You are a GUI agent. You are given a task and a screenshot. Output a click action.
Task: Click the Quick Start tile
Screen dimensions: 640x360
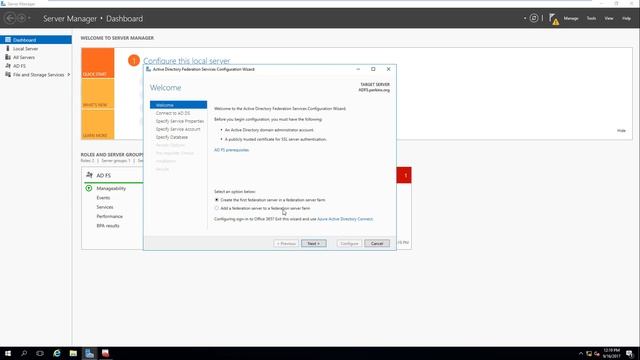98,63
